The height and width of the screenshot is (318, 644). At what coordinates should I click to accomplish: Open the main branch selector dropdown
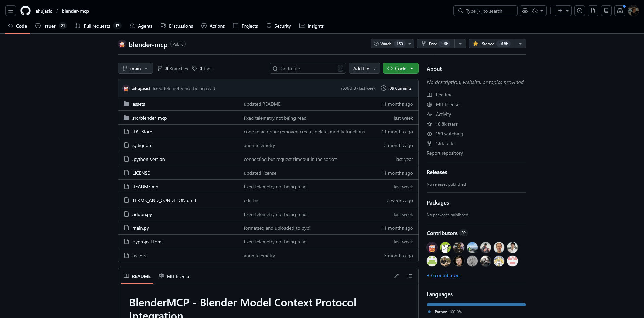click(136, 68)
